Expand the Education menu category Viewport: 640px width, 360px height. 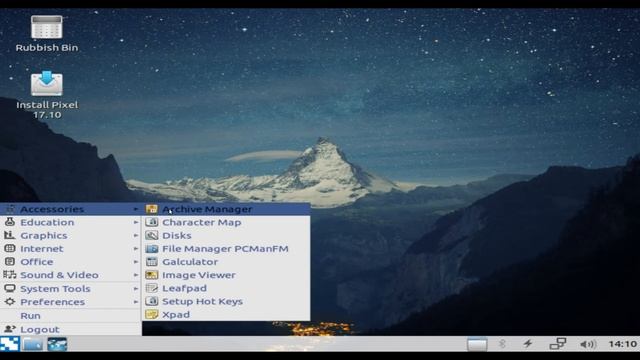pyautogui.click(x=71, y=222)
